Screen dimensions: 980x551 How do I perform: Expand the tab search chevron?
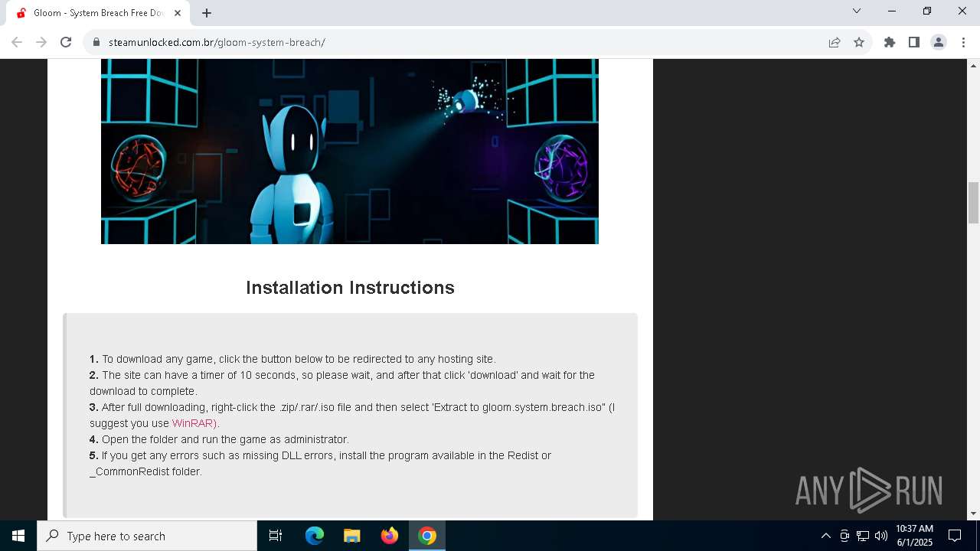tap(857, 11)
